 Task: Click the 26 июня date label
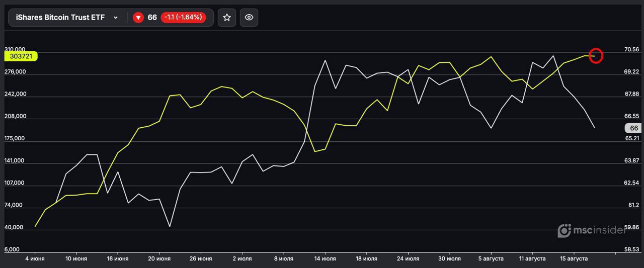201,258
